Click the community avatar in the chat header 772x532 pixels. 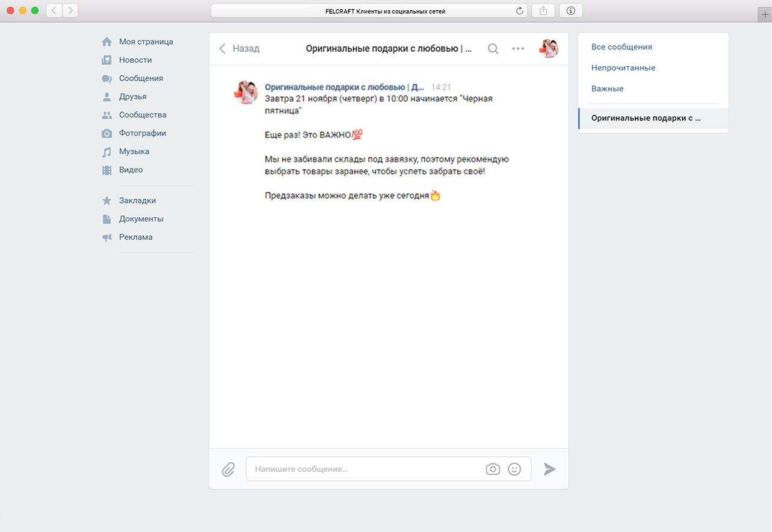click(549, 49)
